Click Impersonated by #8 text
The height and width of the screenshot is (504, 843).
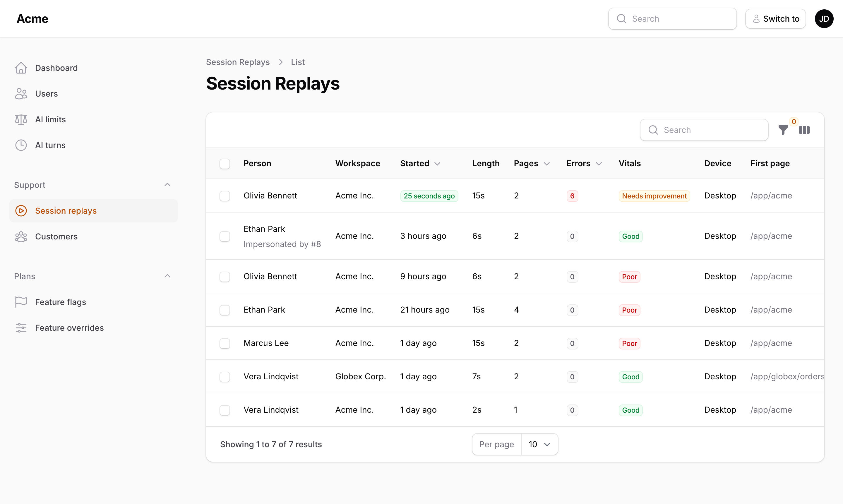click(282, 244)
